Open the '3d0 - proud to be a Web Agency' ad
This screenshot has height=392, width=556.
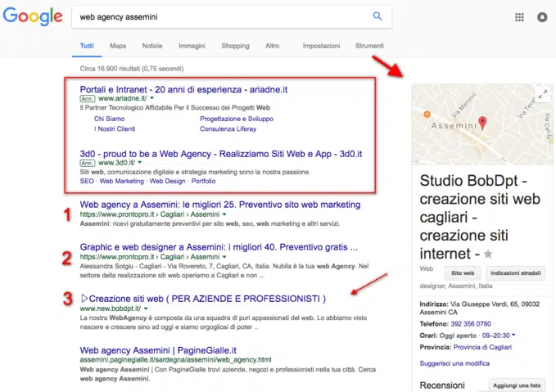point(221,154)
